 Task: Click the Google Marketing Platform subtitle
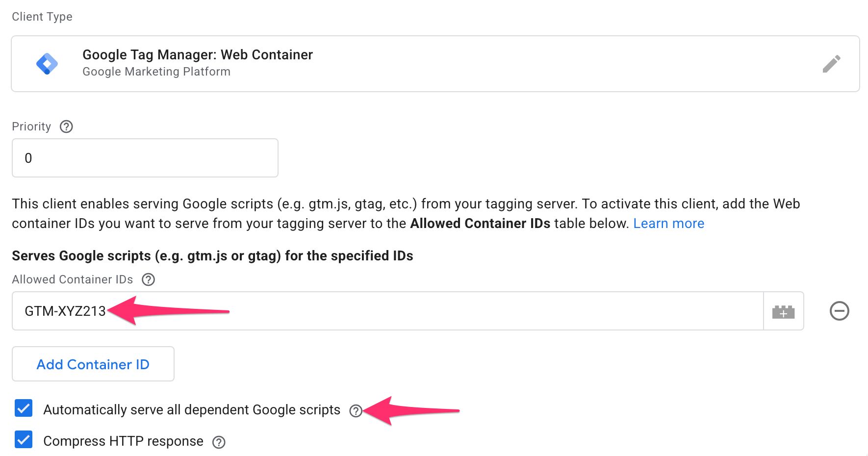pos(156,72)
